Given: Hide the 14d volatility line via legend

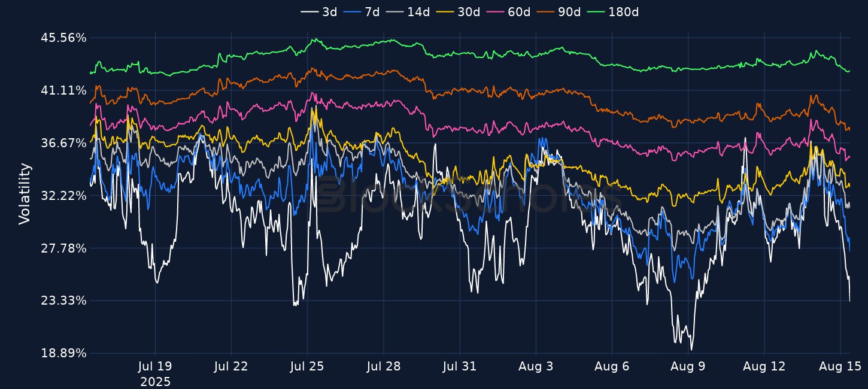Looking at the screenshot, I should tap(408, 12).
